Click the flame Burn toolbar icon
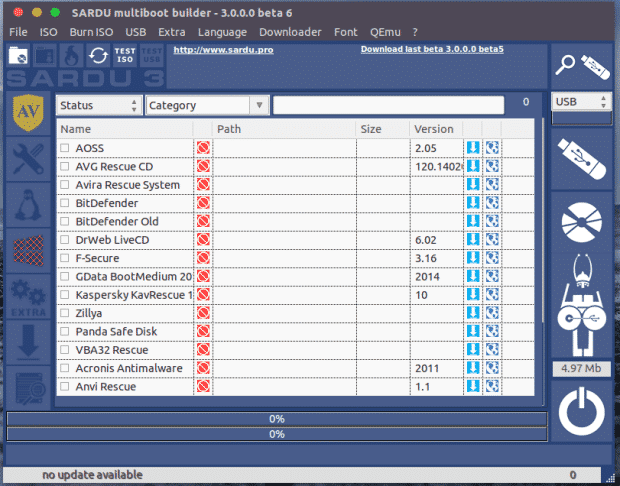 (x=72, y=56)
